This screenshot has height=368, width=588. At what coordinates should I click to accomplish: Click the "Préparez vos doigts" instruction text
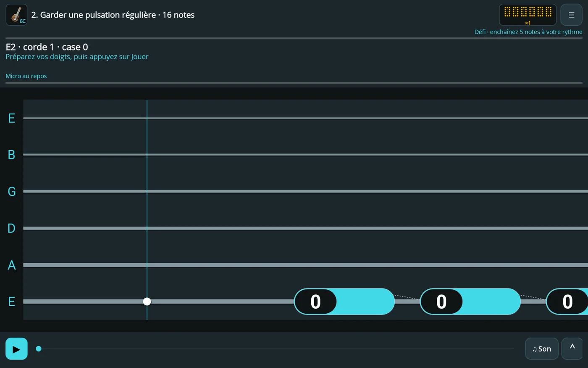77,57
